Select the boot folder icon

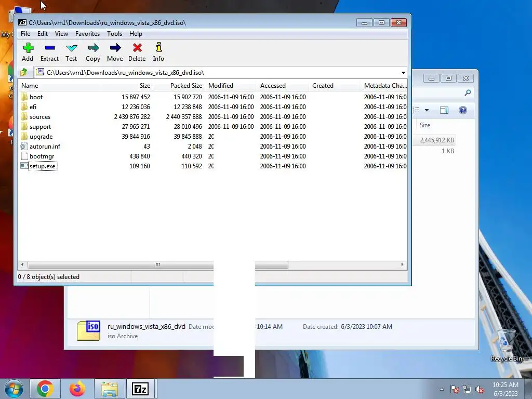click(24, 97)
